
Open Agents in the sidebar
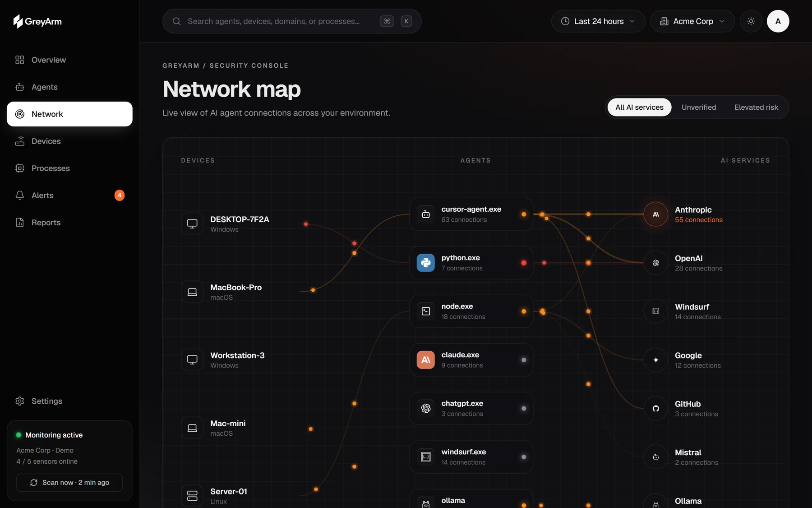pos(69,87)
